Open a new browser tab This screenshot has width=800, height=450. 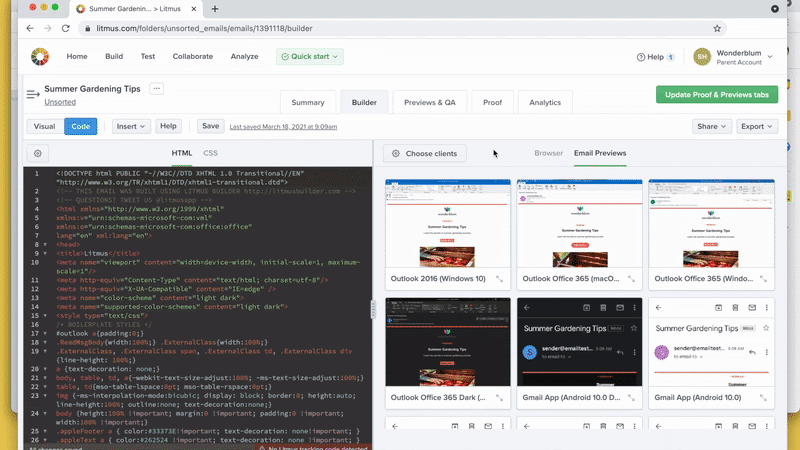215,9
